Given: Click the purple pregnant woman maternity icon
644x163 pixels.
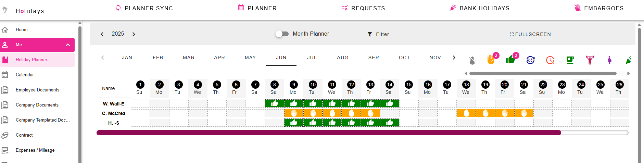Looking at the screenshot, I should pyautogui.click(x=609, y=60).
